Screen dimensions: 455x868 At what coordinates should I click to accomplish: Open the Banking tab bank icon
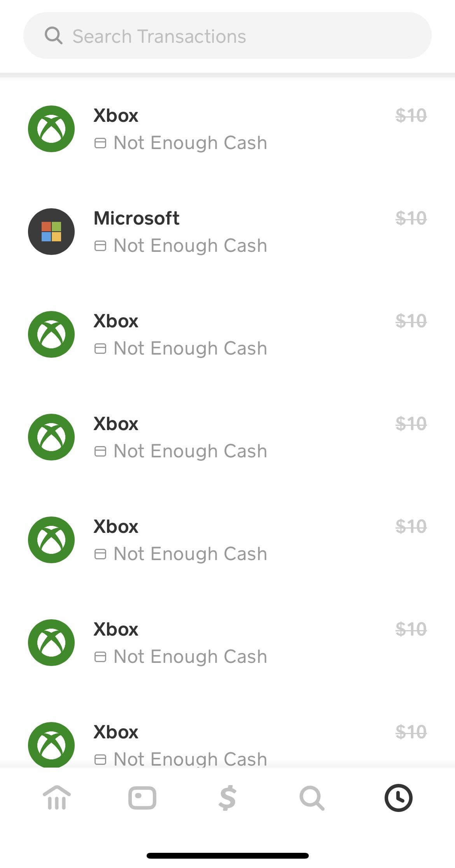click(x=57, y=798)
